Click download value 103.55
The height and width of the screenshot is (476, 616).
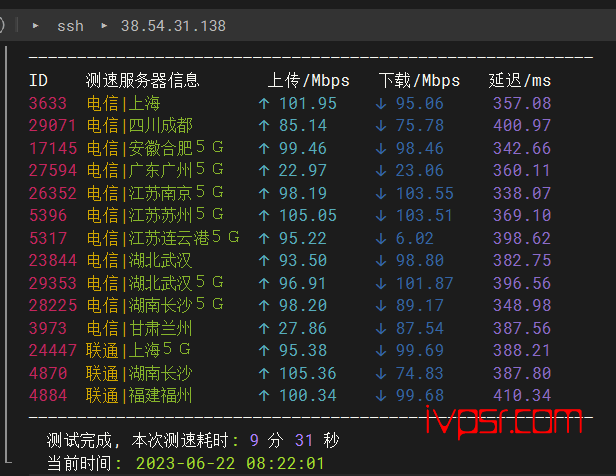point(425,193)
